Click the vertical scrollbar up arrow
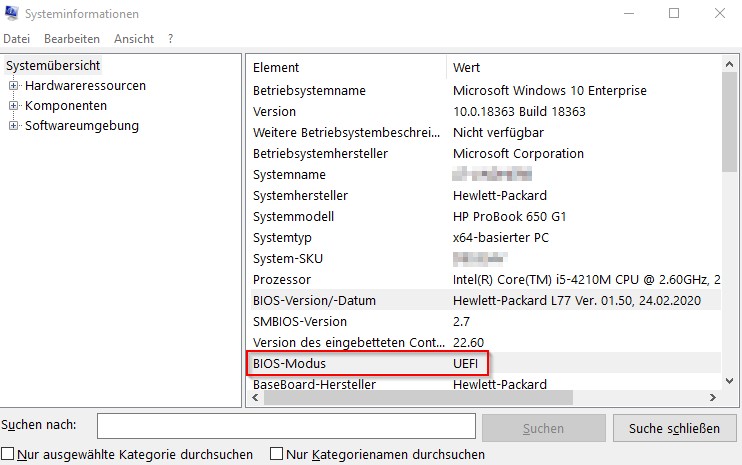Image resolution: width=742 pixels, height=465 pixels. (x=729, y=64)
